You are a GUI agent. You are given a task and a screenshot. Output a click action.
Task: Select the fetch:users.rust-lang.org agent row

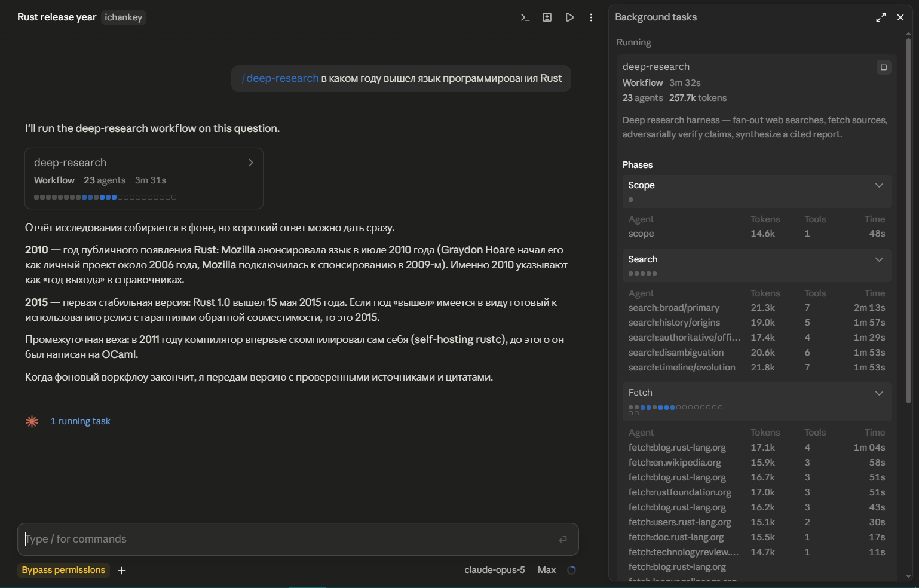[x=756, y=522]
